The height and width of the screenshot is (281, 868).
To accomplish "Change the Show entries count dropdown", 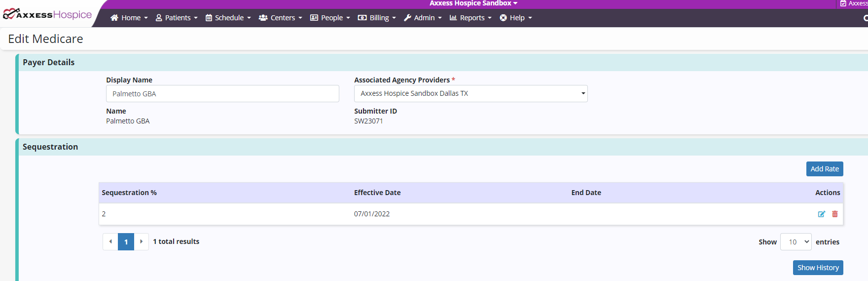I will [796, 242].
